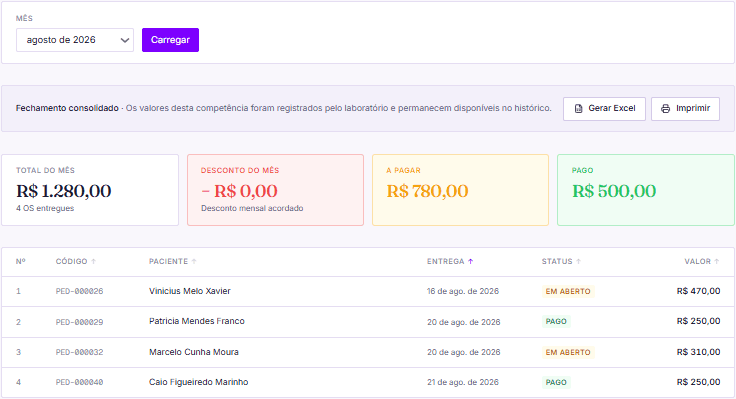This screenshot has height=399, width=736.
Task: Select order code PED-000032
Action: click(79, 352)
